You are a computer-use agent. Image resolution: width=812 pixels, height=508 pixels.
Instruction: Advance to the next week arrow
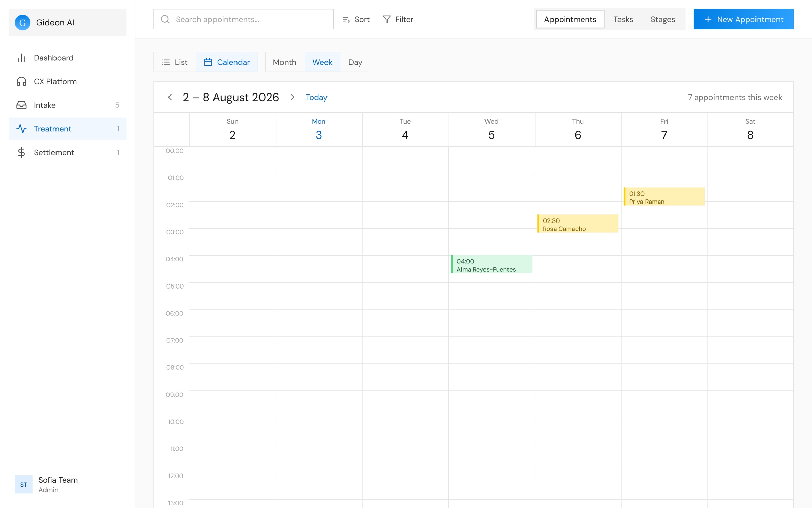coord(293,98)
